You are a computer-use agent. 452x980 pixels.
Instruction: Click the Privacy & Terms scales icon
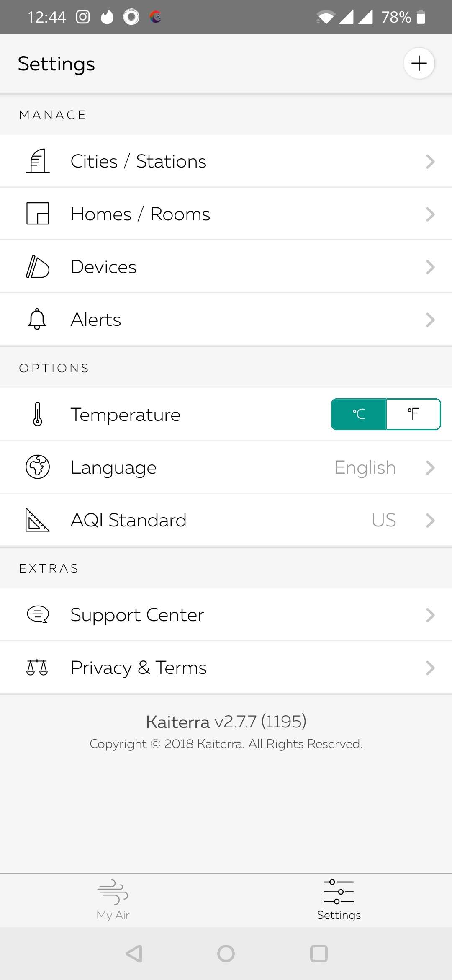click(37, 667)
